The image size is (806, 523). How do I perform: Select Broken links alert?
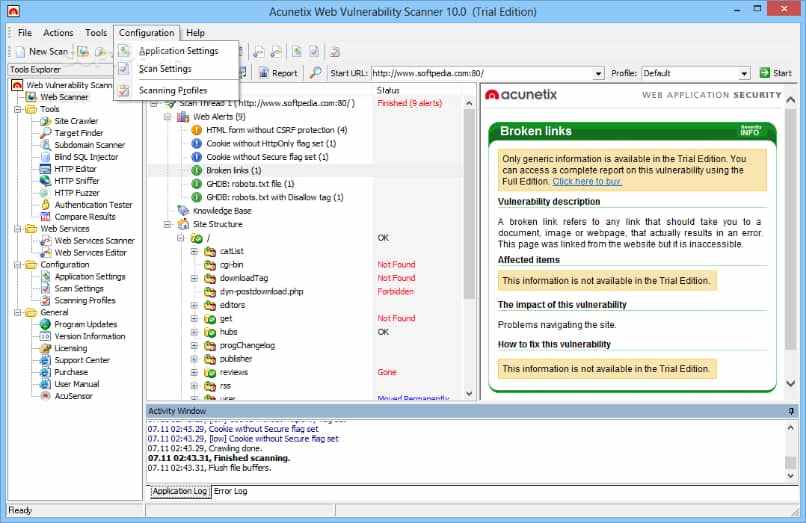click(233, 170)
